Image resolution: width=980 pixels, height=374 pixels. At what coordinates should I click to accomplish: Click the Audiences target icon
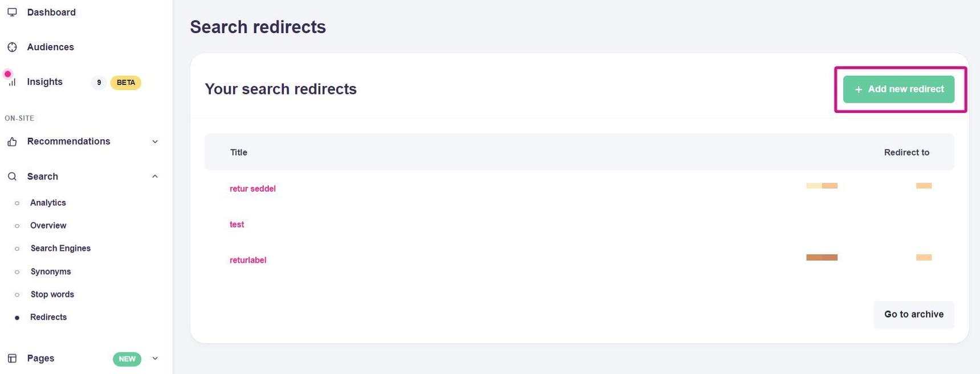12,47
